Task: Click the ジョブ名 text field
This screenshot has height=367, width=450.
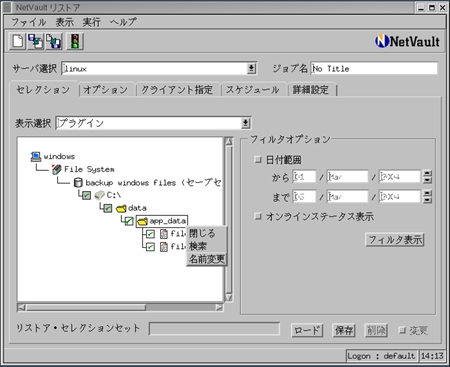Action: pos(374,68)
